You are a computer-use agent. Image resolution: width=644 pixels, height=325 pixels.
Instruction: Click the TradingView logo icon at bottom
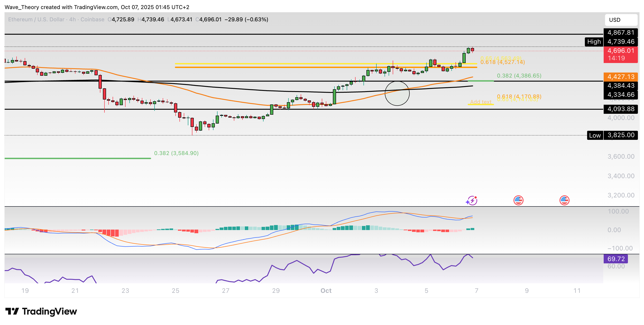click(x=12, y=311)
